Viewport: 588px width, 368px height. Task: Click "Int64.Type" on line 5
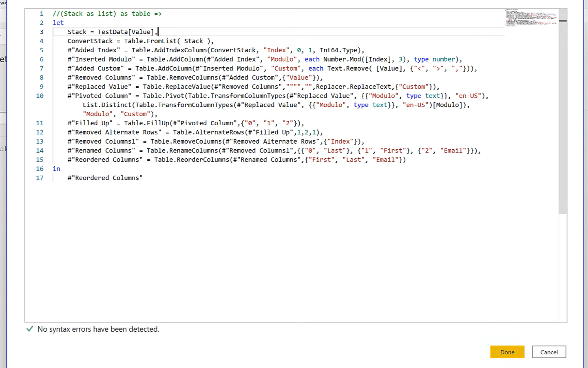338,50
